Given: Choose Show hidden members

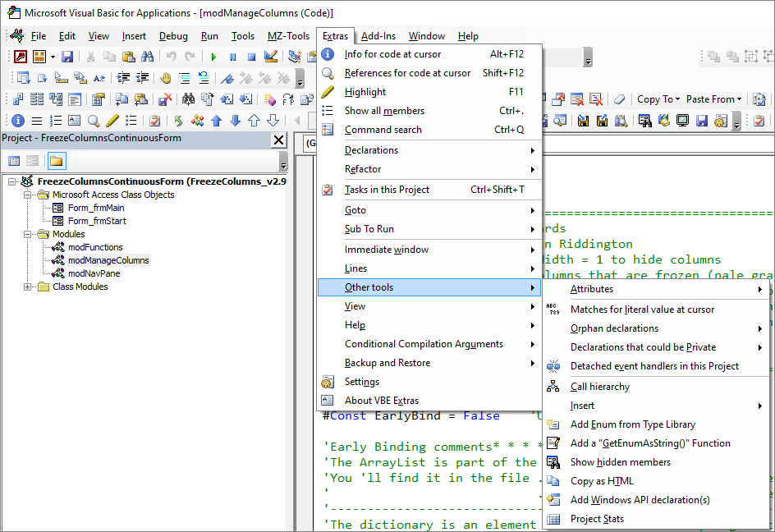Looking at the screenshot, I should 657,462.
